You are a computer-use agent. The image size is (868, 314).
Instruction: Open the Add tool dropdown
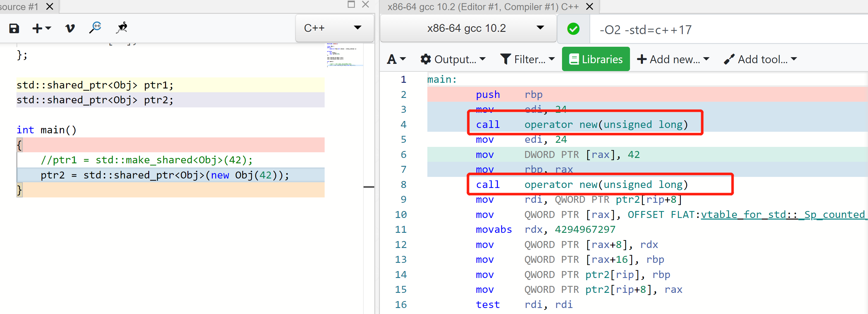[760, 59]
